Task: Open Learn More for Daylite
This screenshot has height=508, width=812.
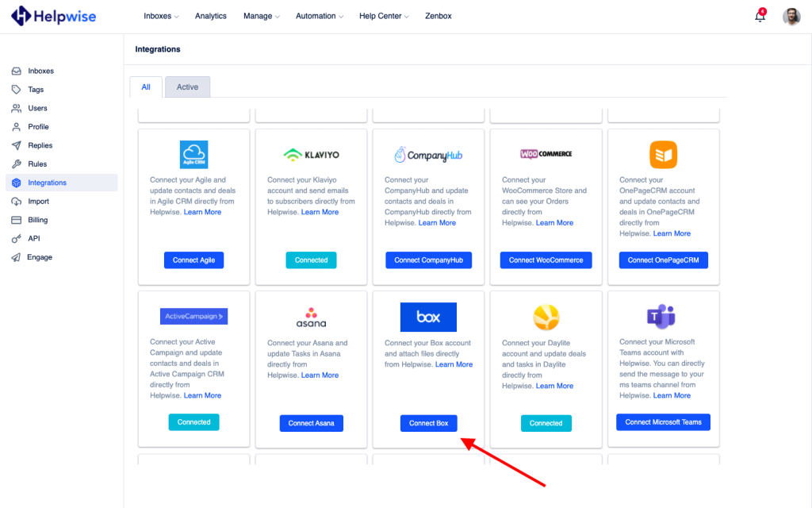Action: (x=554, y=387)
